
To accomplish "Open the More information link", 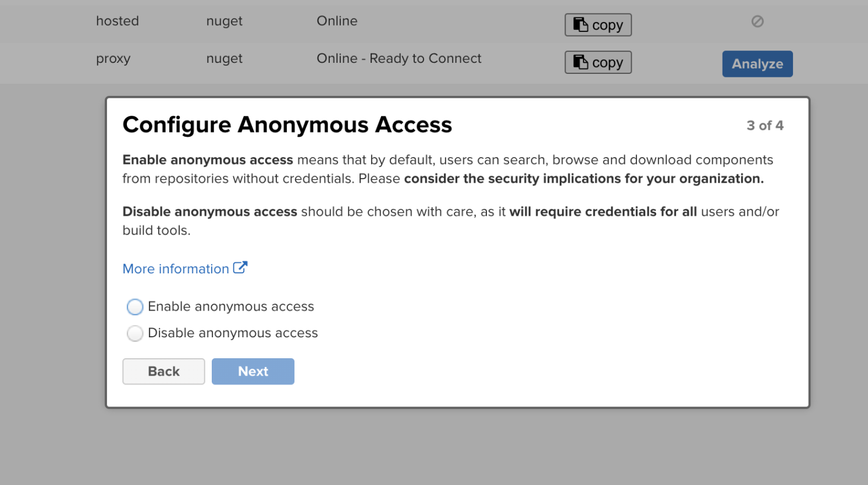I will point(176,269).
